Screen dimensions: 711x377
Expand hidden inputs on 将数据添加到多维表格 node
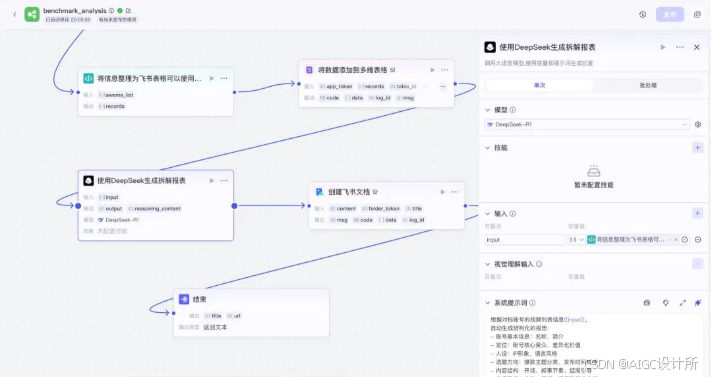click(x=443, y=86)
